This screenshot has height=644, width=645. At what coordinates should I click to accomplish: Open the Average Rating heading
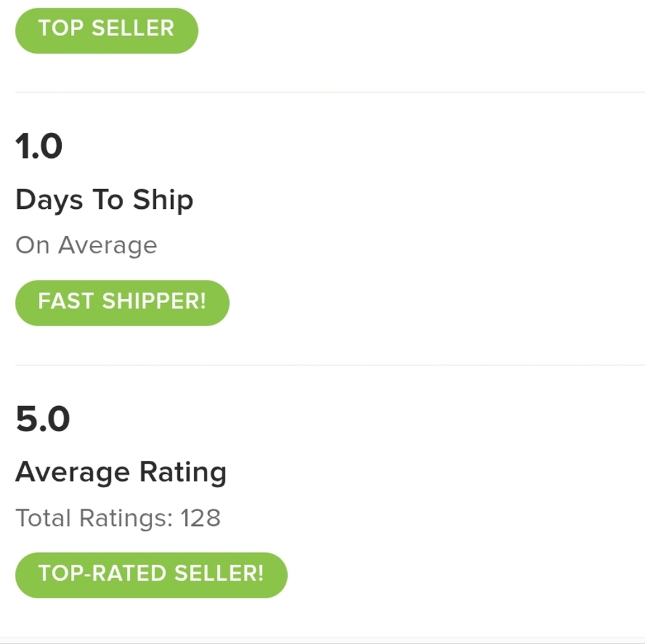coord(121,473)
